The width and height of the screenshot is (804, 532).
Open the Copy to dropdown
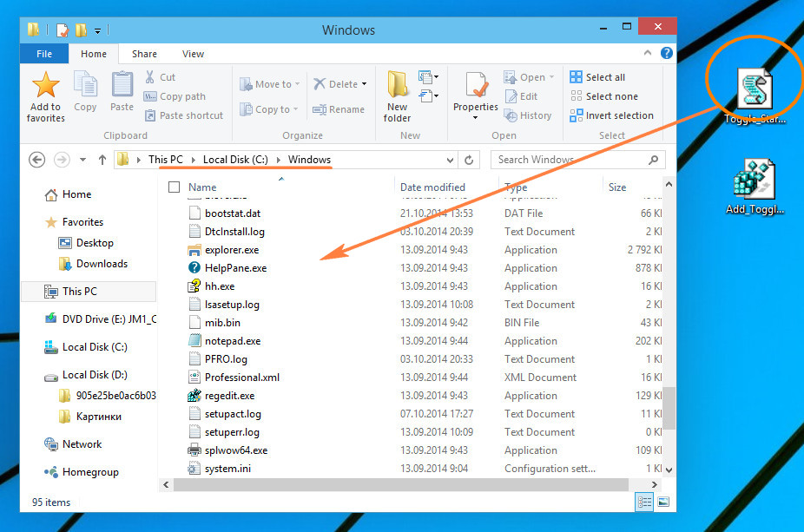coord(269,109)
